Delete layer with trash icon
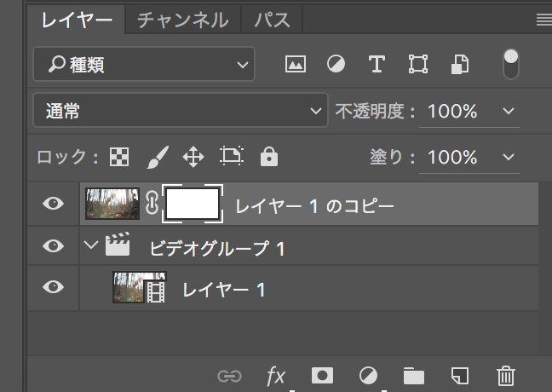 coord(506,376)
